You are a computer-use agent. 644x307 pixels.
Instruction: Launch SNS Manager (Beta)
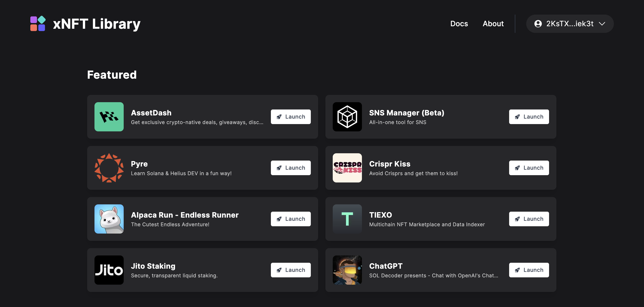pyautogui.click(x=529, y=117)
